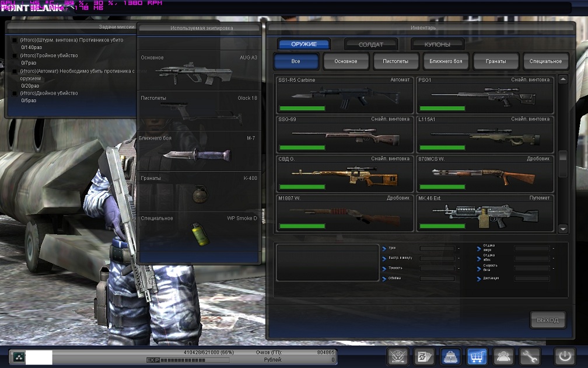
Task: Toggle the Двойное убийство mission checkbox
Action: click(15, 93)
